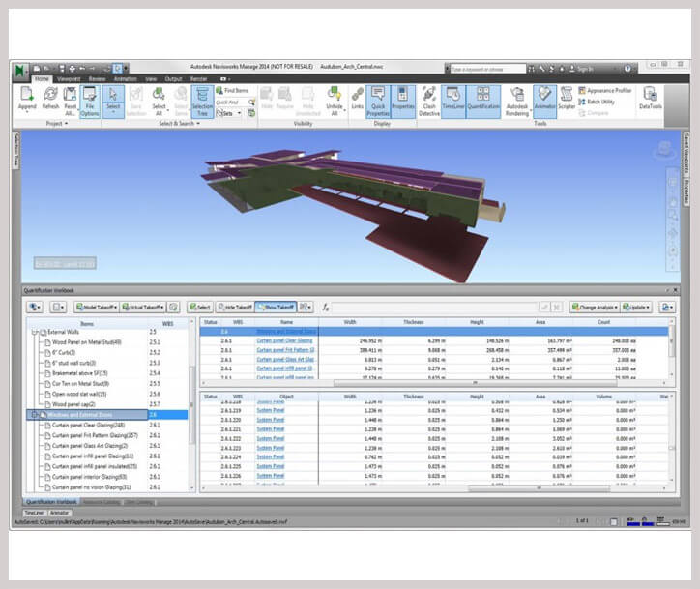Click the Area column header in upper table
The height and width of the screenshot is (589, 700).
[x=540, y=322]
